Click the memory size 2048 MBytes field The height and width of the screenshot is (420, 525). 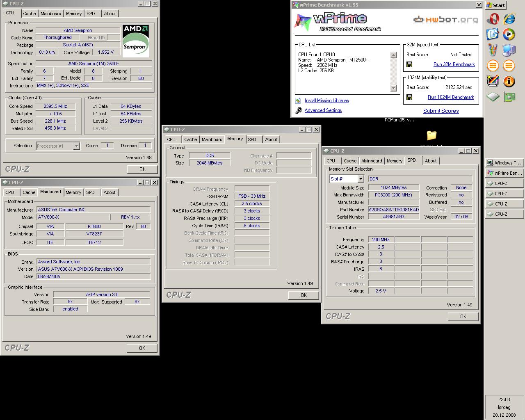click(x=210, y=163)
